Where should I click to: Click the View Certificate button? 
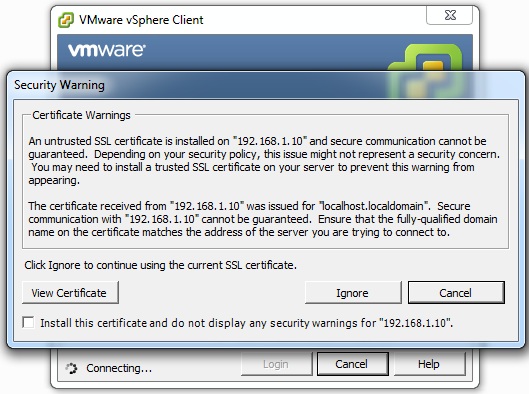tap(70, 292)
